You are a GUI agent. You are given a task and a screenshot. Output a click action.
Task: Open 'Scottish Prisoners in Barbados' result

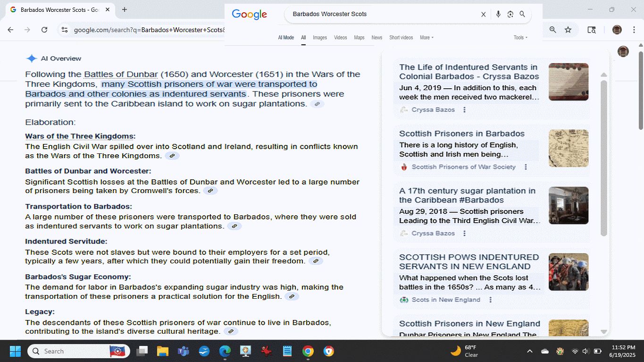(x=462, y=134)
